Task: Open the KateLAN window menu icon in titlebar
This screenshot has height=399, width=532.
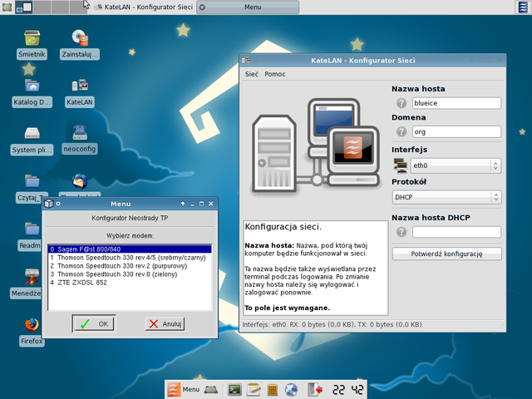Action: [x=246, y=60]
